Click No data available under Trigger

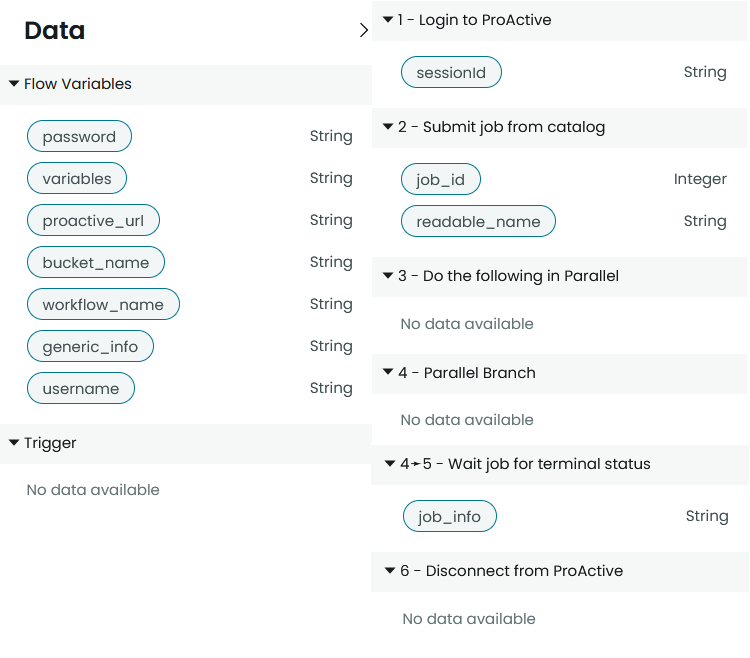tap(93, 490)
